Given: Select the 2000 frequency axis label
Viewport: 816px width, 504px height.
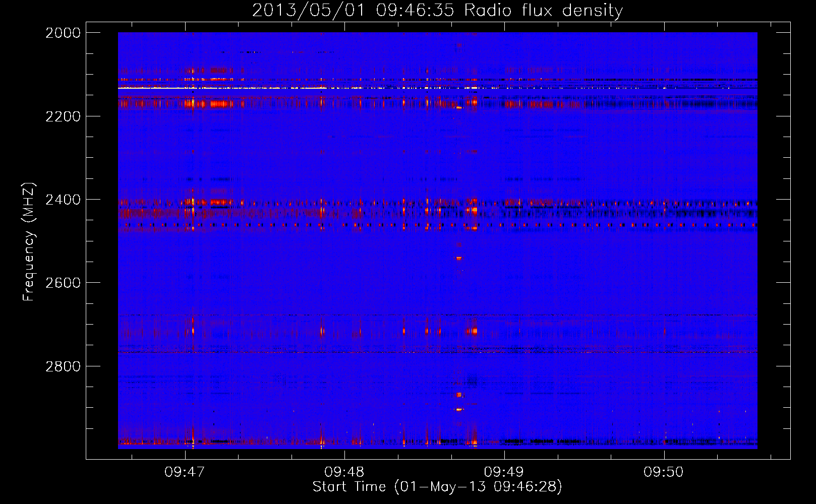Looking at the screenshot, I should [x=63, y=33].
